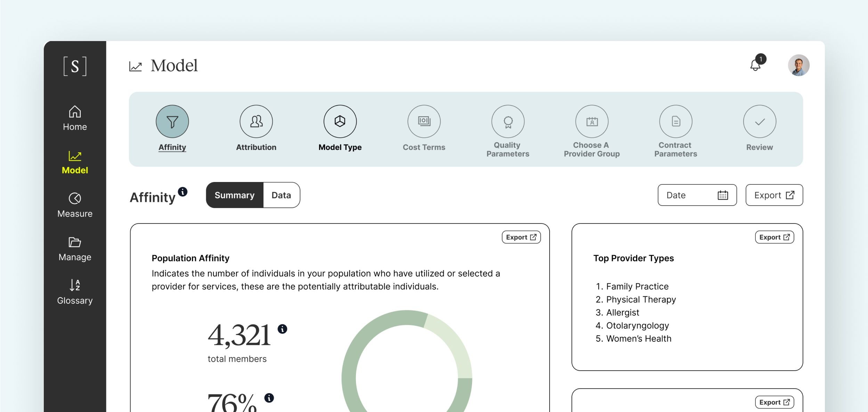The height and width of the screenshot is (412, 868).
Task: Show info for 4,321 total members
Action: point(282,329)
